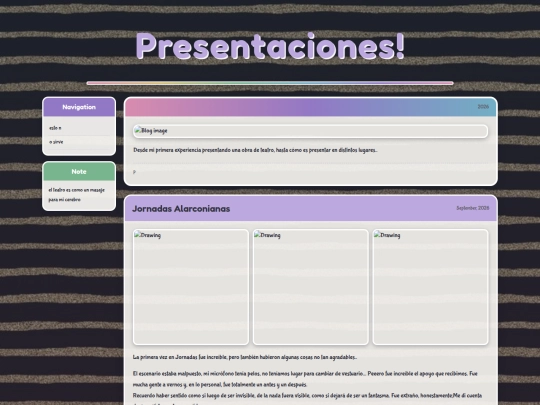Click the "Presentaciones!" page title

click(x=270, y=46)
